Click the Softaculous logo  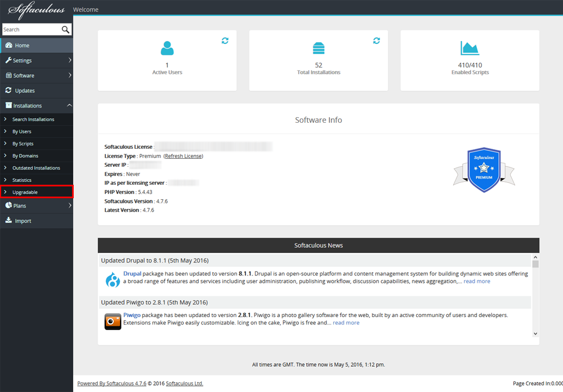(x=36, y=10)
